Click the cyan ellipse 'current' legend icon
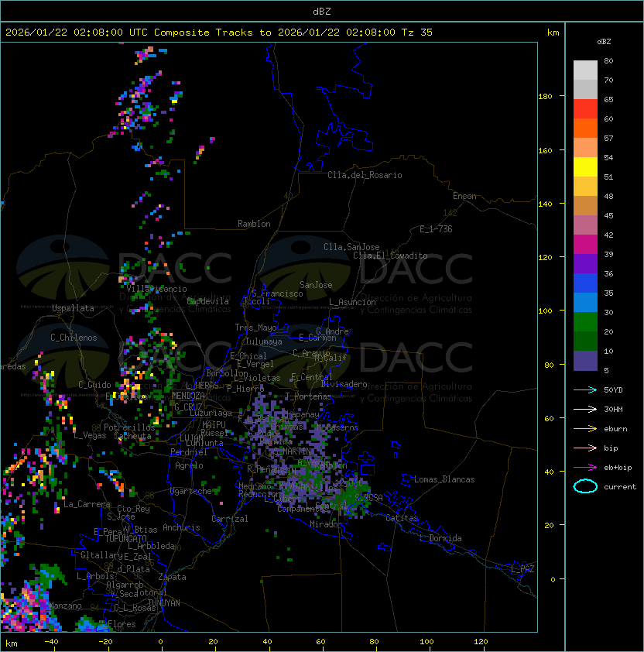Screen dimensions: 644x652 (x=585, y=486)
